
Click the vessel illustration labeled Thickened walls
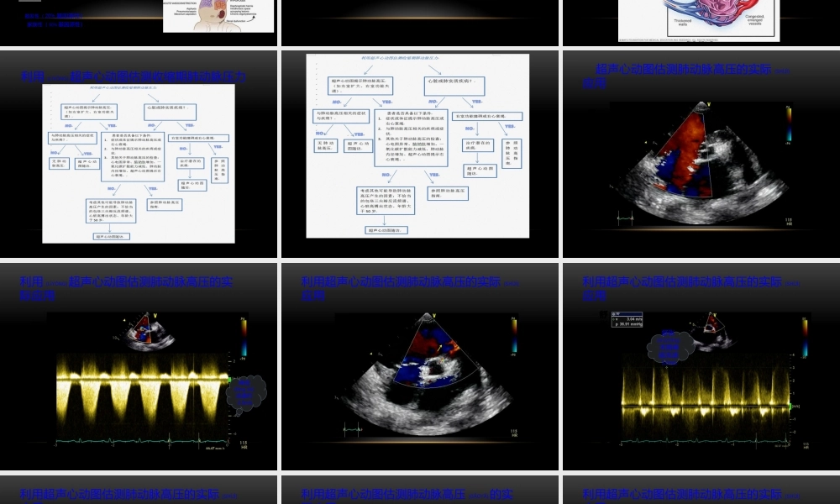coord(699,20)
